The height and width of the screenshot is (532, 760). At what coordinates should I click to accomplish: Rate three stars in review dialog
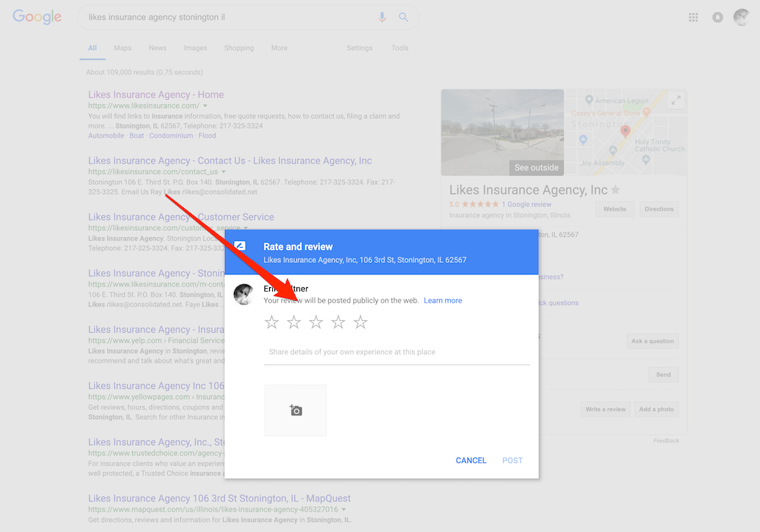pos(316,322)
